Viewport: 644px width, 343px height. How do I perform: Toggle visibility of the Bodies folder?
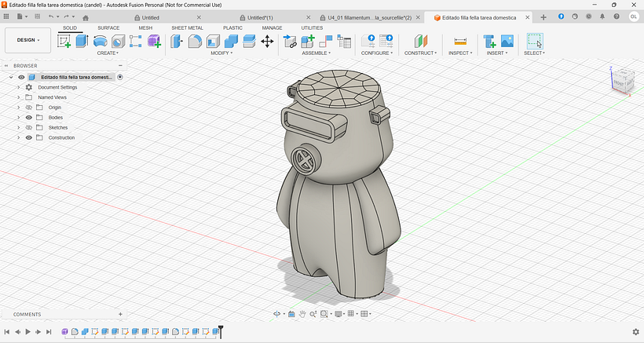pyautogui.click(x=29, y=118)
